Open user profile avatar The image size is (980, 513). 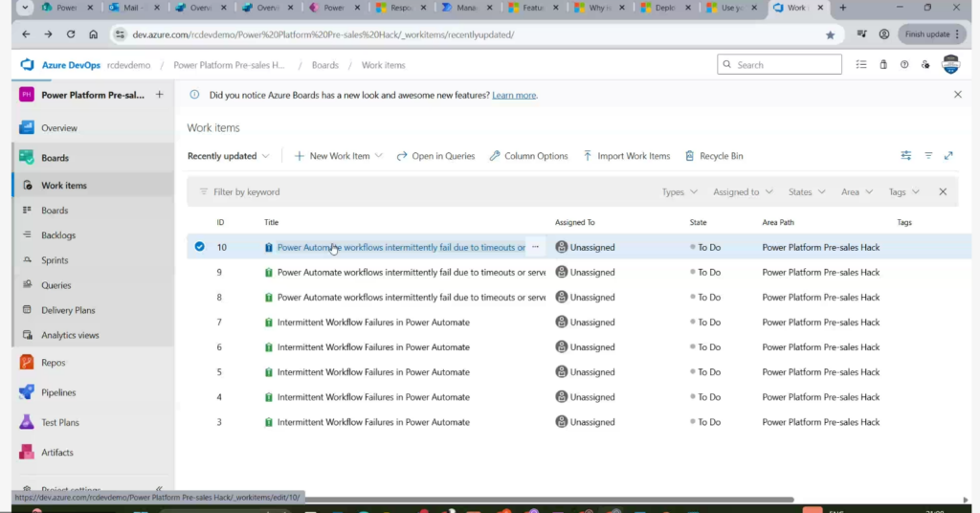pyautogui.click(x=950, y=64)
